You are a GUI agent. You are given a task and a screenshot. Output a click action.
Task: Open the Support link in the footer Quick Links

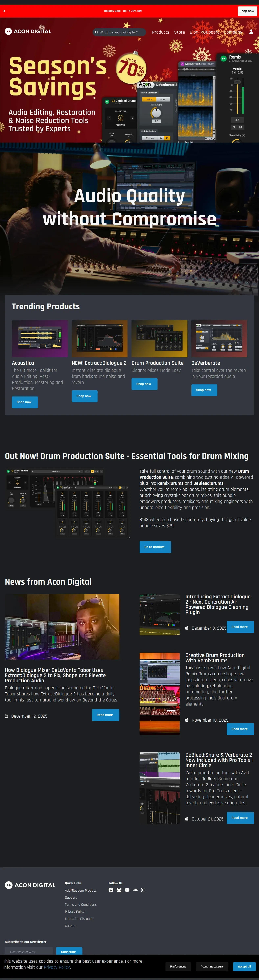click(71, 897)
